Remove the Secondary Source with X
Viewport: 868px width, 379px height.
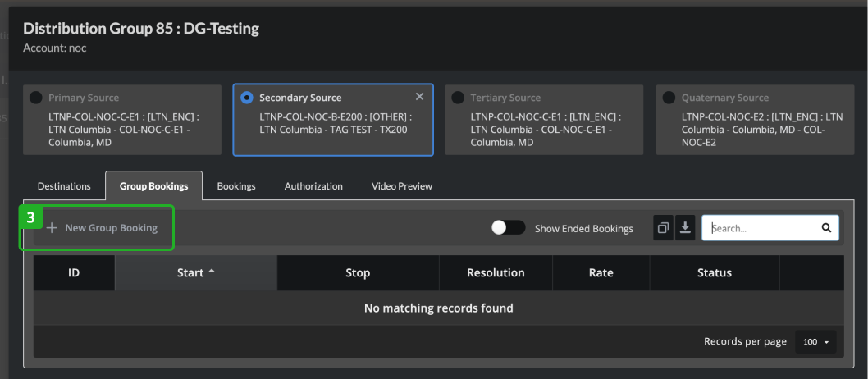[419, 97]
